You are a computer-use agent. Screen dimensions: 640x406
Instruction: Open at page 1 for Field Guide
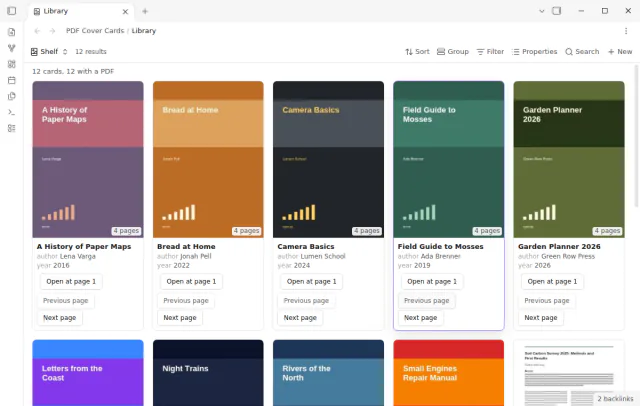(x=432, y=282)
